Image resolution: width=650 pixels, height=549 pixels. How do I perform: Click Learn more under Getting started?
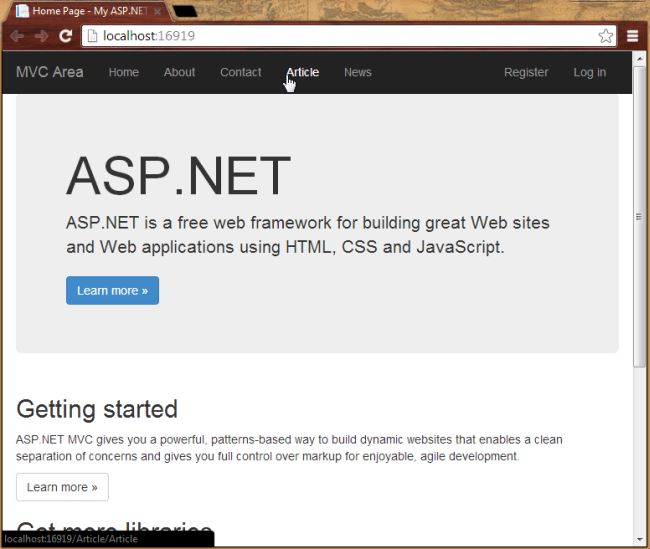pyautogui.click(x=62, y=487)
